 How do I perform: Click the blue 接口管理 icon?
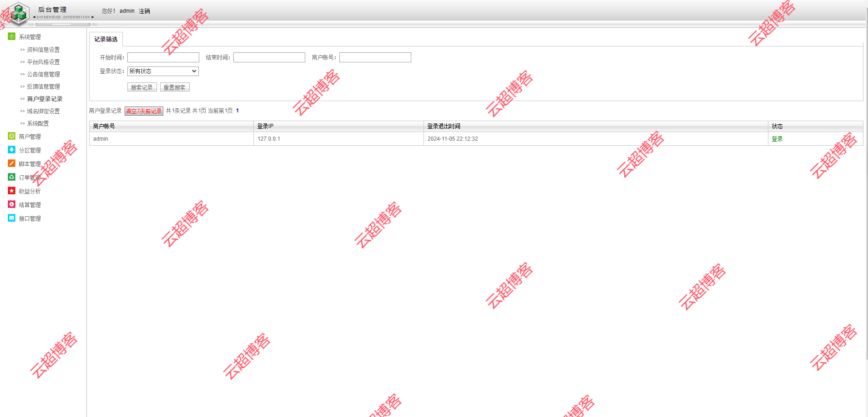[x=12, y=218]
